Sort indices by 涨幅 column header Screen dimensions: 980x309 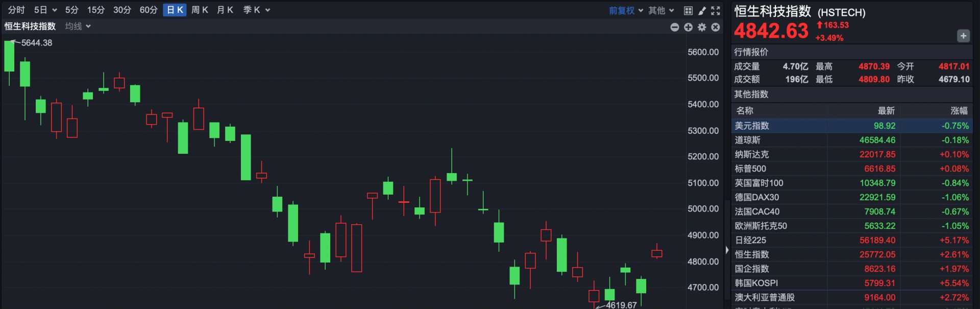point(959,111)
